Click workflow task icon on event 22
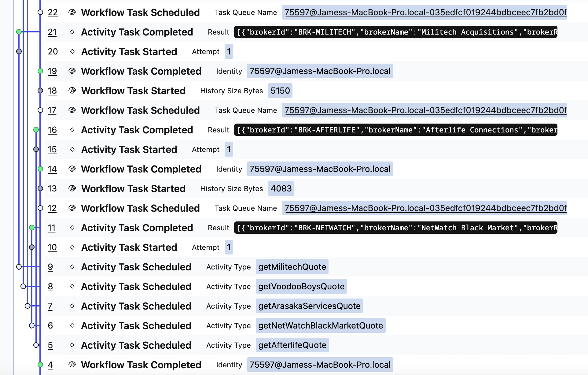The height and width of the screenshot is (375, 588). click(x=72, y=12)
